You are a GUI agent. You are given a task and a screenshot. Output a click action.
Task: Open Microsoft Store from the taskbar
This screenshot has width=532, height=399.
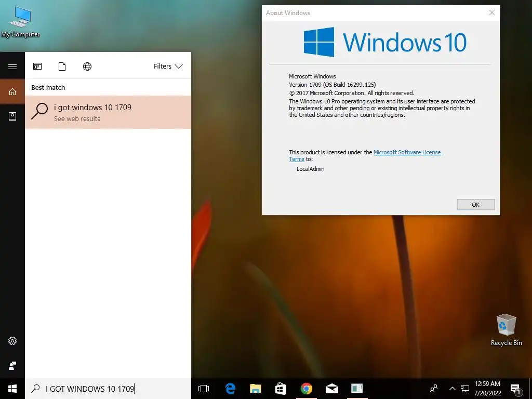[x=281, y=389]
